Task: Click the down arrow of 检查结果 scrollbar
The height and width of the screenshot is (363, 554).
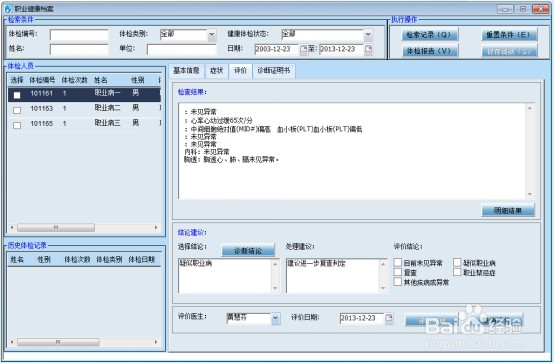Action: (530, 194)
